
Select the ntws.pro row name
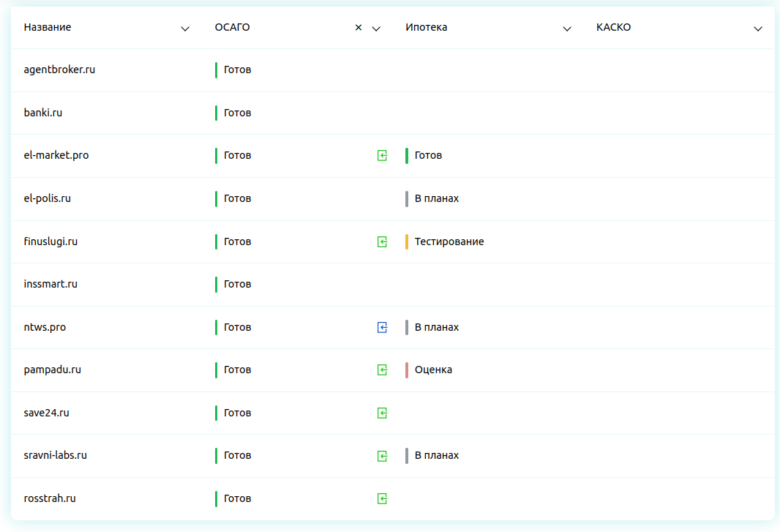tap(45, 327)
